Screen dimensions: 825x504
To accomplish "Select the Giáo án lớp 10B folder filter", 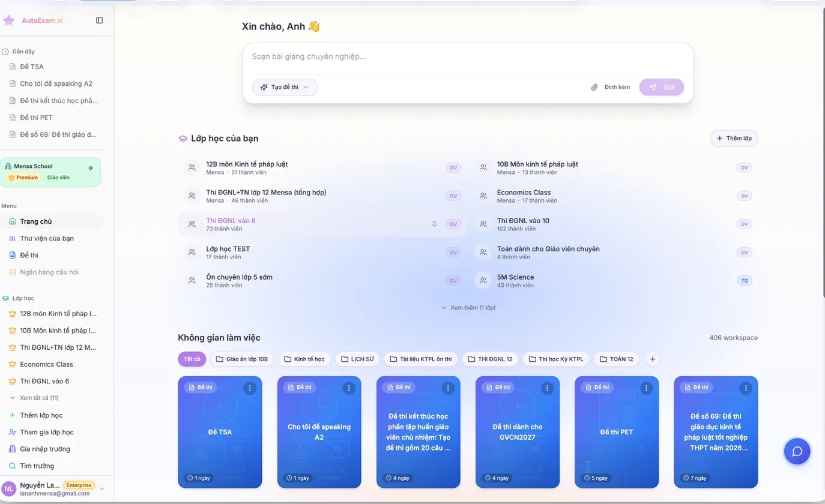I will coord(242,359).
